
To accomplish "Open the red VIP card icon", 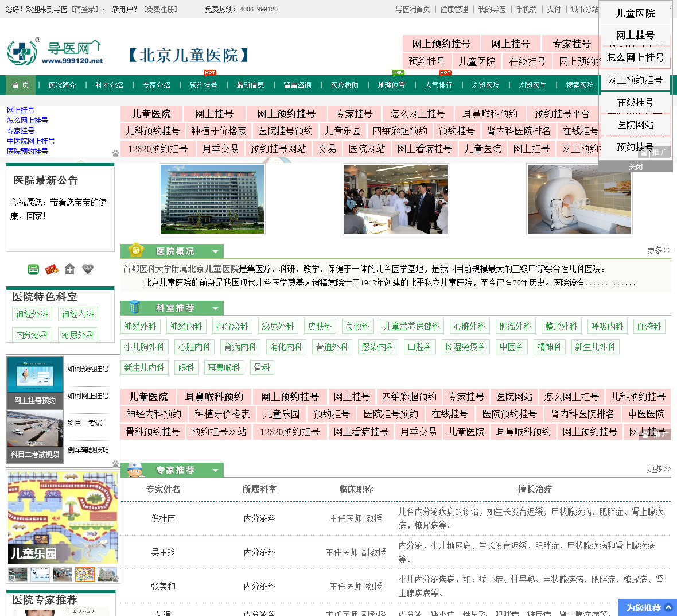I will [x=52, y=269].
